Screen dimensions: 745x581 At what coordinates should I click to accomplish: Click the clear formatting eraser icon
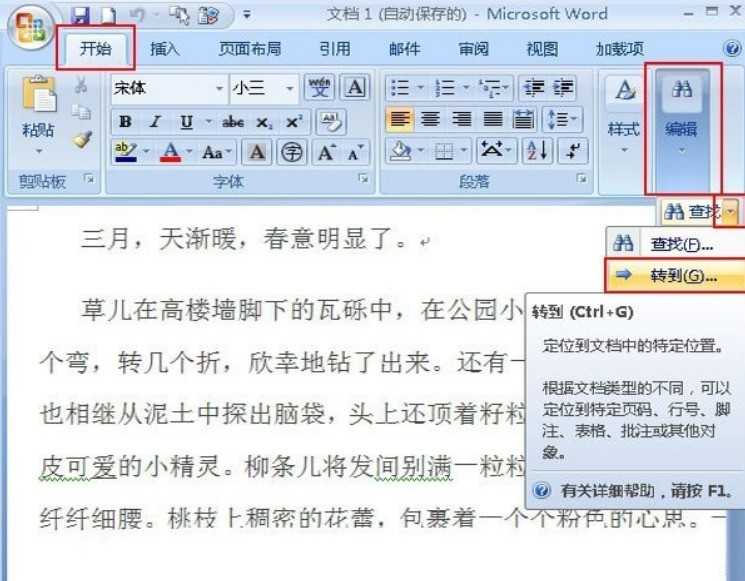(331, 122)
